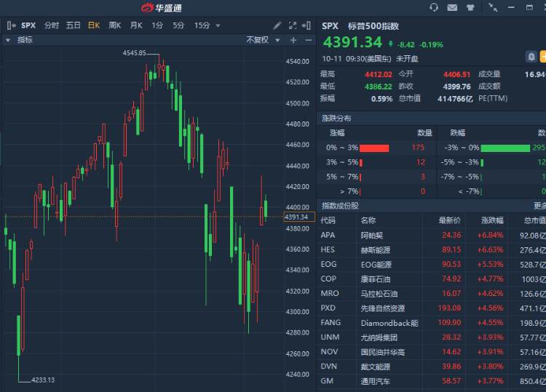Open more timeframes dropdown after 15分

coord(217,25)
